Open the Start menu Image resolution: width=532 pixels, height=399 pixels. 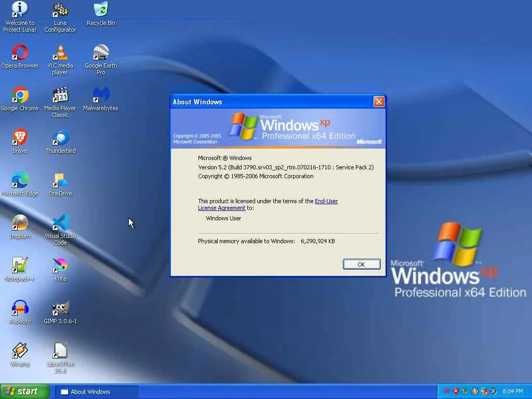click(24, 392)
